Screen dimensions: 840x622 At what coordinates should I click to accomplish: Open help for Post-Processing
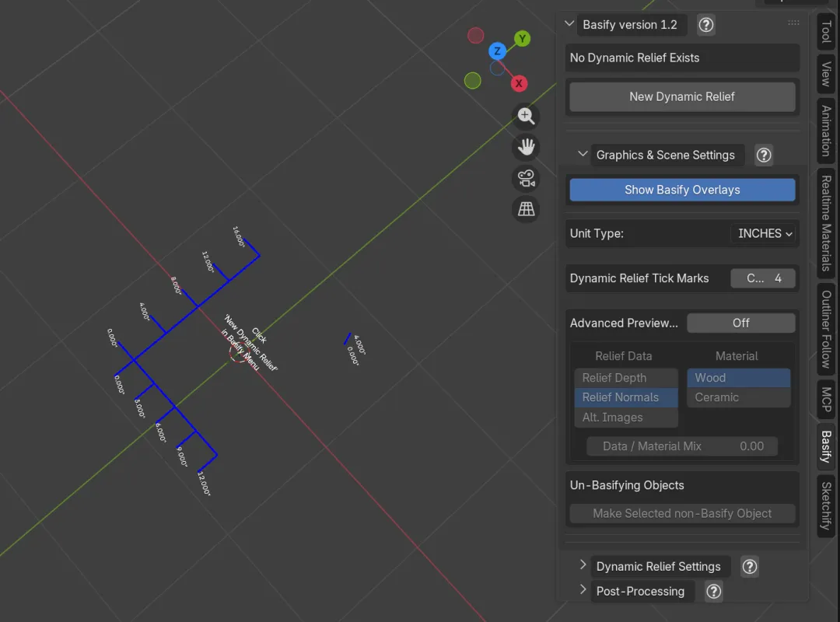713,592
